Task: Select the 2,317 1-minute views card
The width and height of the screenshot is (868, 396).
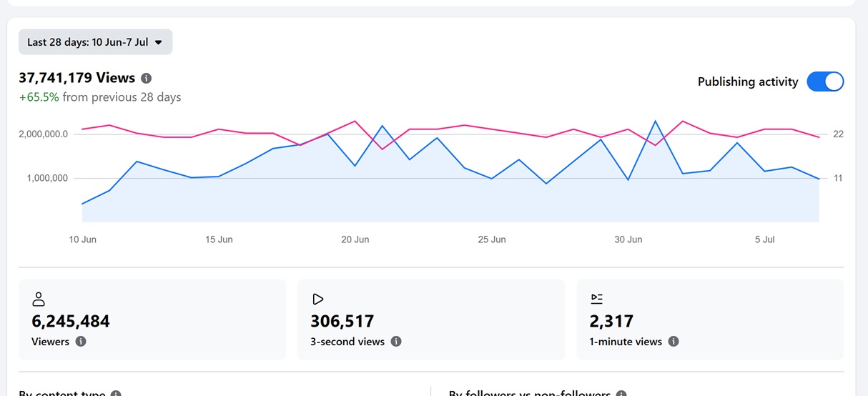Action: [710, 319]
